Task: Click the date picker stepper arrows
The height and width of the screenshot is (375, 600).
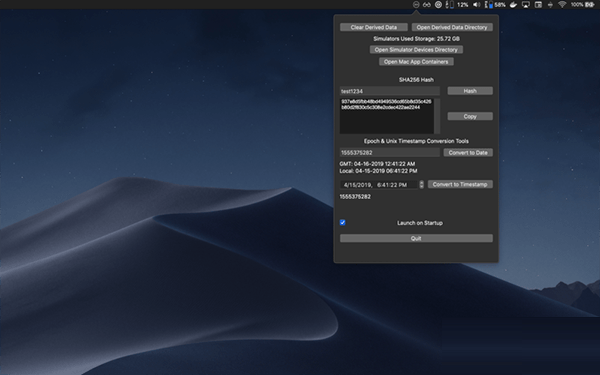Action: (x=421, y=184)
